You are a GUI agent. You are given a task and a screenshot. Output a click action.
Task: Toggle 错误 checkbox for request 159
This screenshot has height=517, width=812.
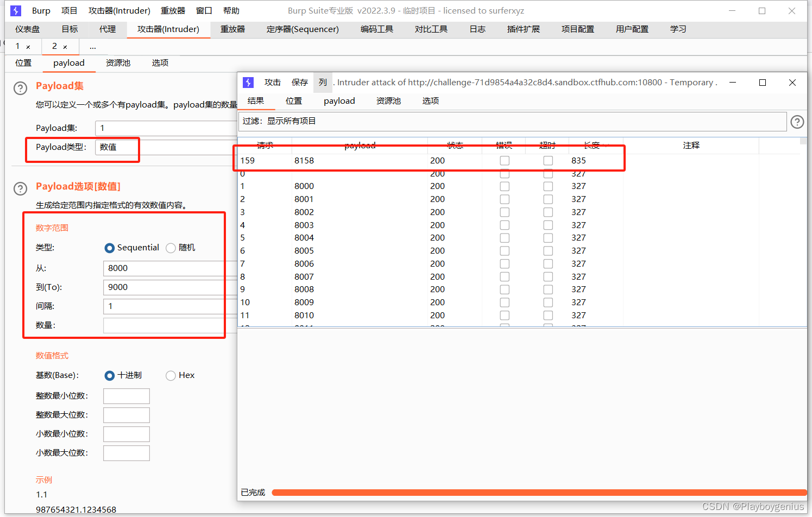(505, 161)
